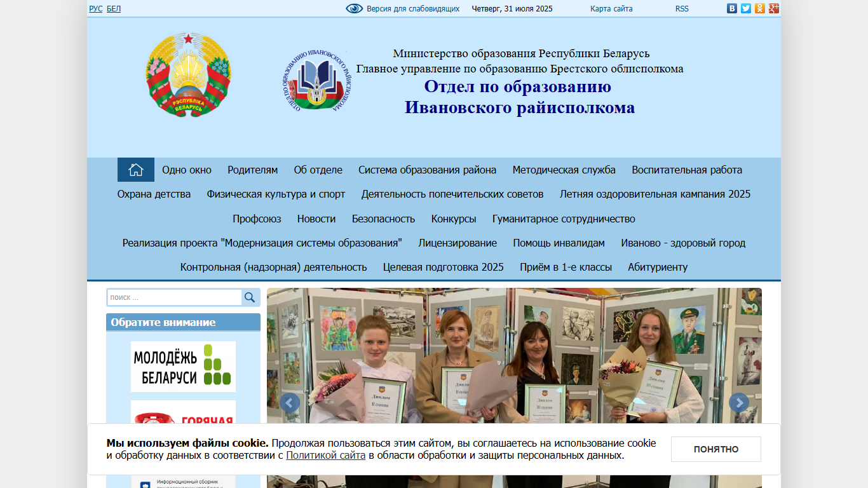Screen dimensions: 868x488
Task: Open Новости menu item
Action: click(x=316, y=219)
